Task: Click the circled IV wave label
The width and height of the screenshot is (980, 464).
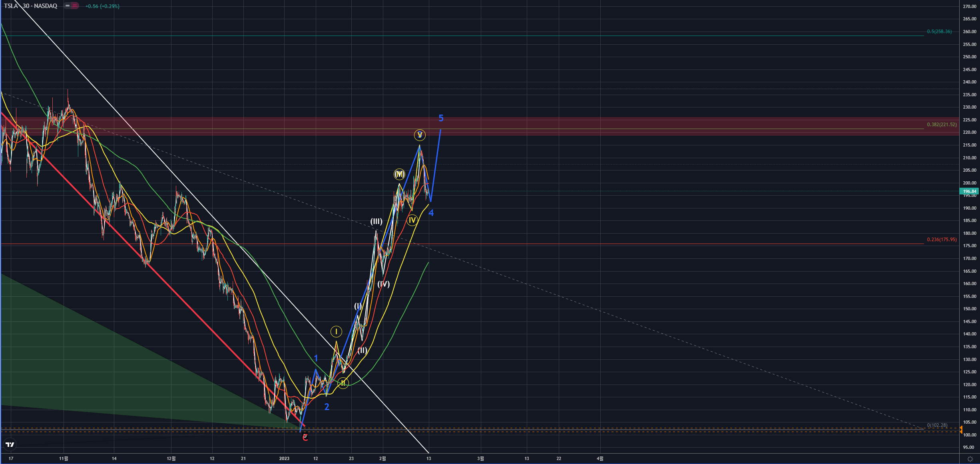Action: tap(412, 220)
